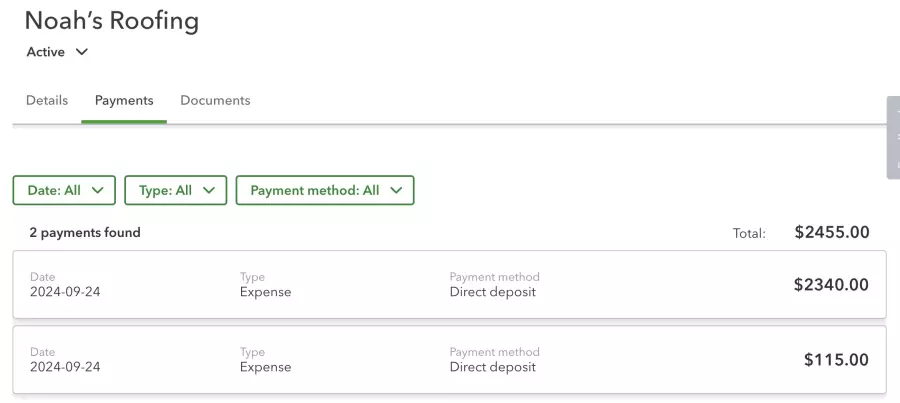Click the Total: label

coord(749,234)
